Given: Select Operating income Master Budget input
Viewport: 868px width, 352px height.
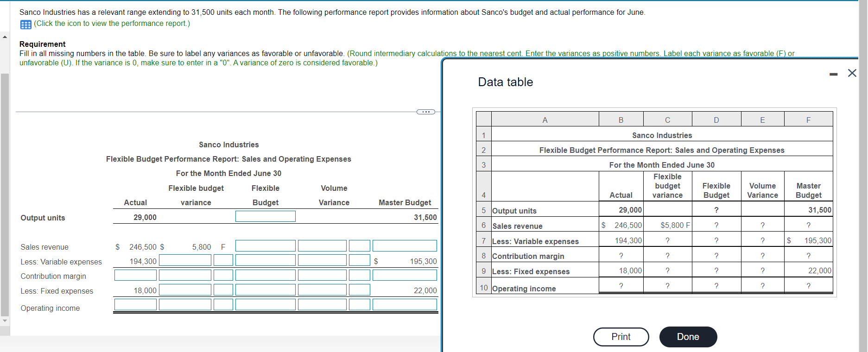Looking at the screenshot, I should [405, 304].
